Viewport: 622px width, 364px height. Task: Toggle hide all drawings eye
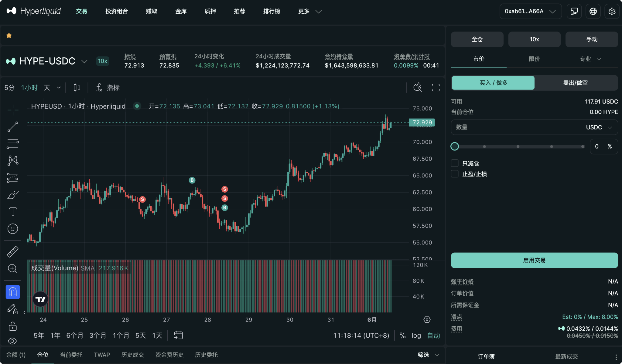(x=13, y=341)
